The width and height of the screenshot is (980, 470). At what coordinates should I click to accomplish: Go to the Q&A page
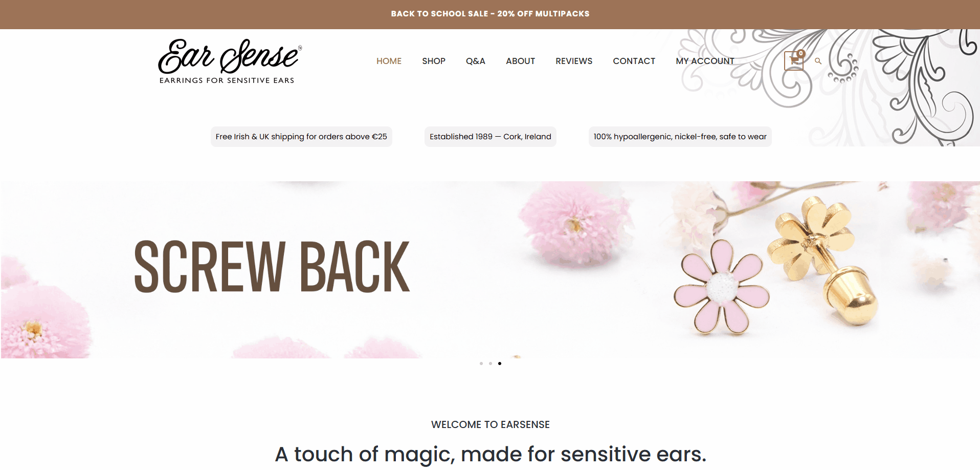point(476,61)
